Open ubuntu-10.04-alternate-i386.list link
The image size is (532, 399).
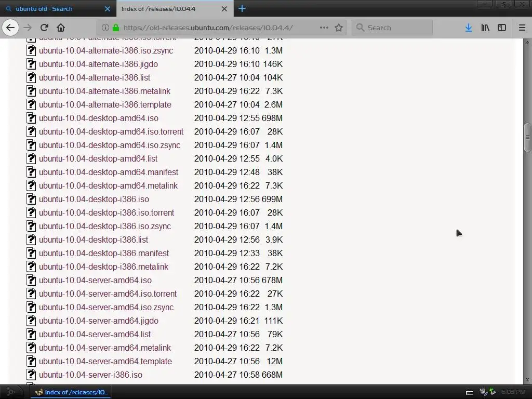pos(95,78)
